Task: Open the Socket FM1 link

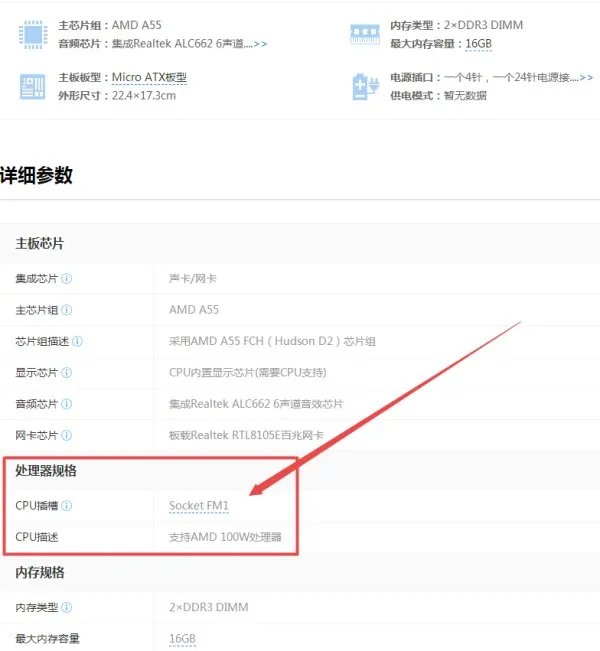Action: 199,506
